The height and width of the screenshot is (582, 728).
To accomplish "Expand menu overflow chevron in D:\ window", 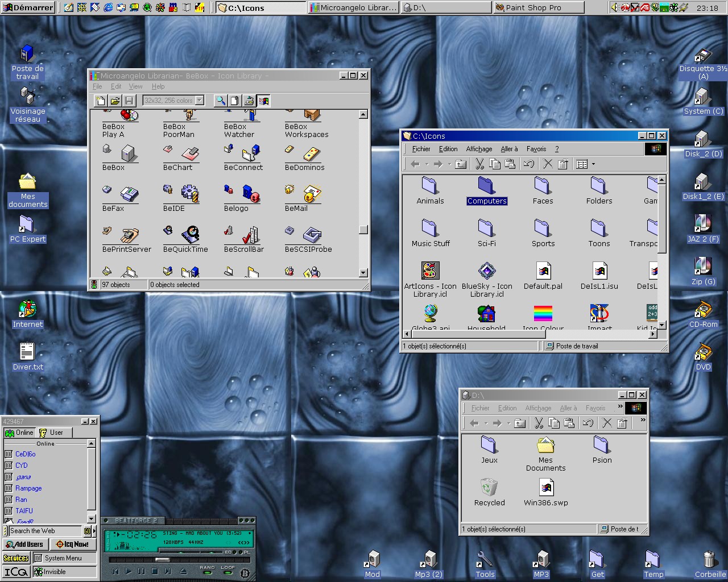I will (x=619, y=407).
